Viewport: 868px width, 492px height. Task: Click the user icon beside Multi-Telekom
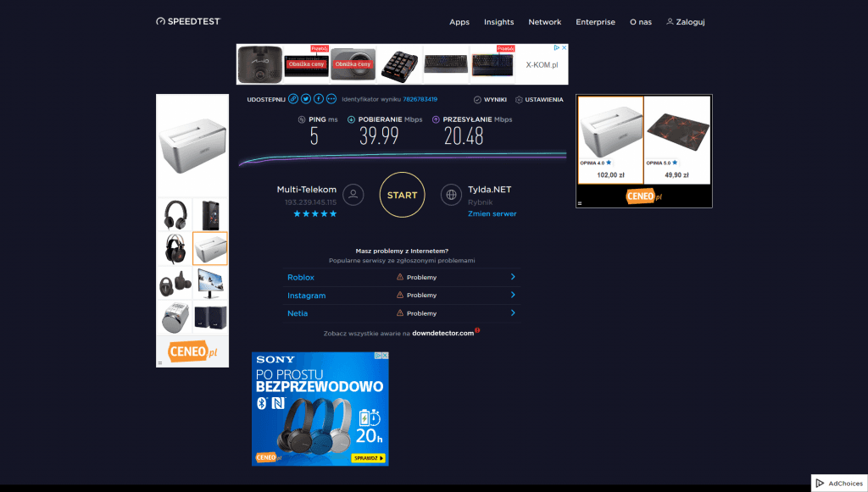(353, 195)
